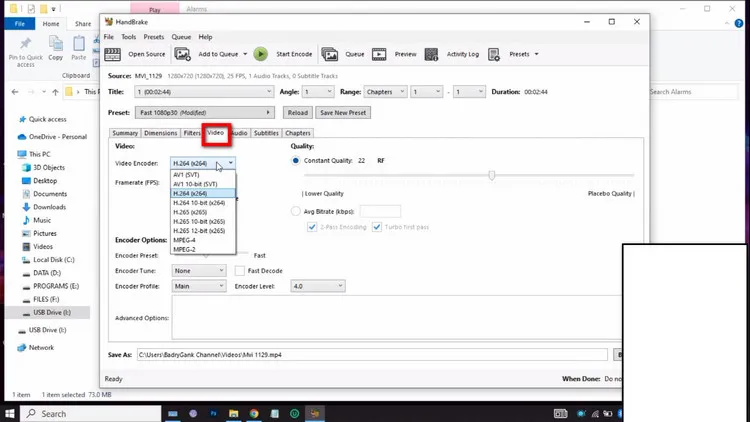Image resolution: width=750 pixels, height=422 pixels.
Task: Choose AV1 (SVT) from encoder list
Action: coord(203,175)
